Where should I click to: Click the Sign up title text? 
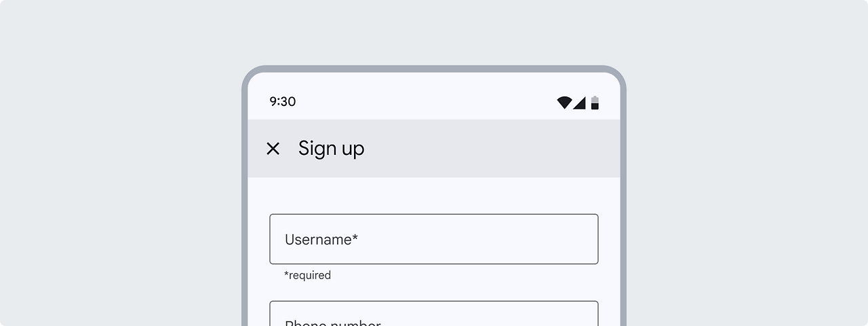(x=331, y=149)
